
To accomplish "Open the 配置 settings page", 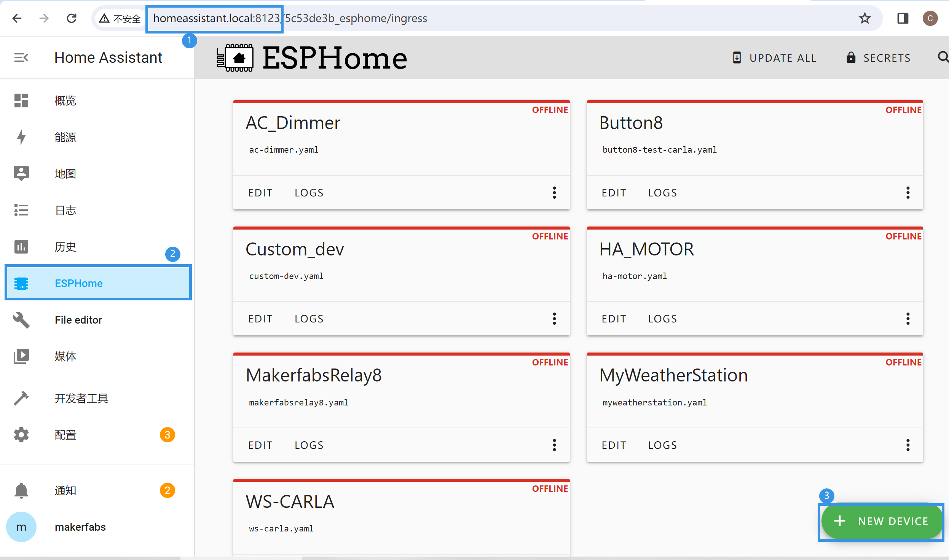I will coord(97,435).
